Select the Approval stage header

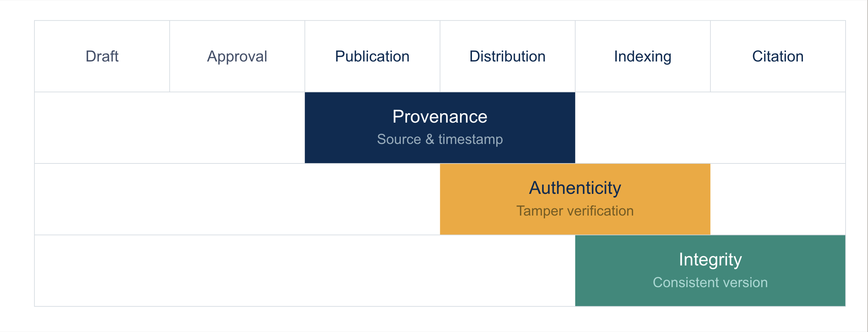pyautogui.click(x=237, y=56)
